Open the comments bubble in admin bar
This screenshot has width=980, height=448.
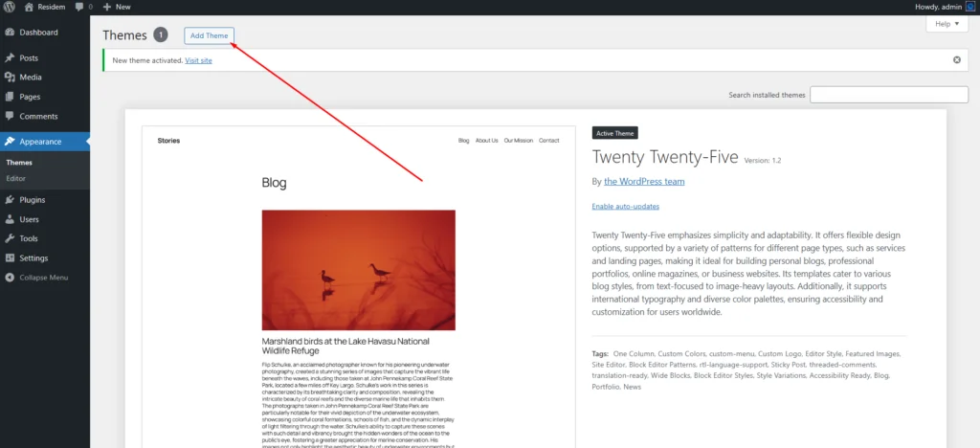(83, 7)
